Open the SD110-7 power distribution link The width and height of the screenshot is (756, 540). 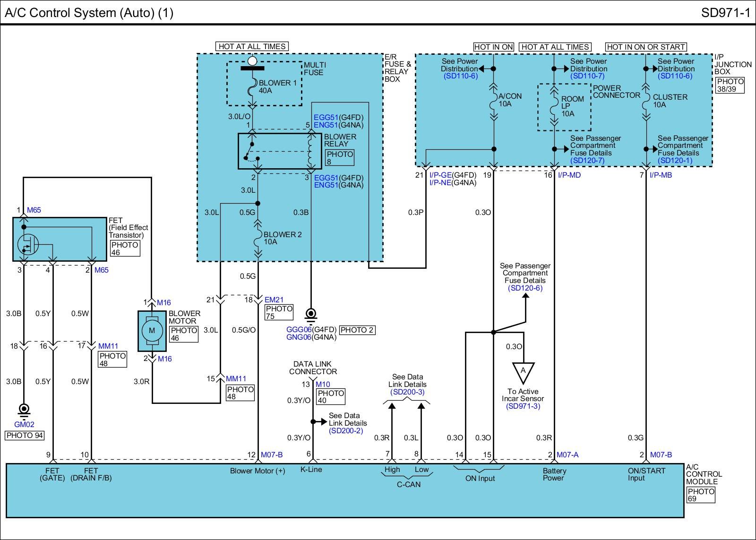click(x=587, y=76)
